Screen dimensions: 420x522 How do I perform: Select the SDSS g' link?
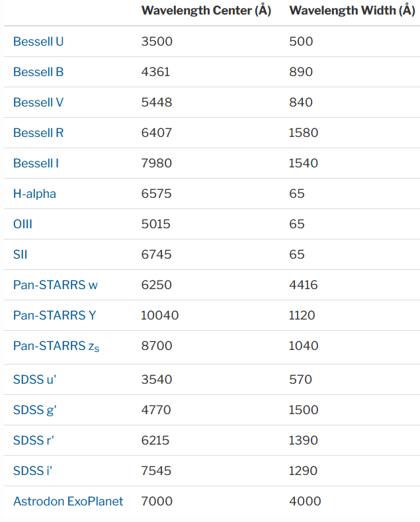click(x=34, y=410)
